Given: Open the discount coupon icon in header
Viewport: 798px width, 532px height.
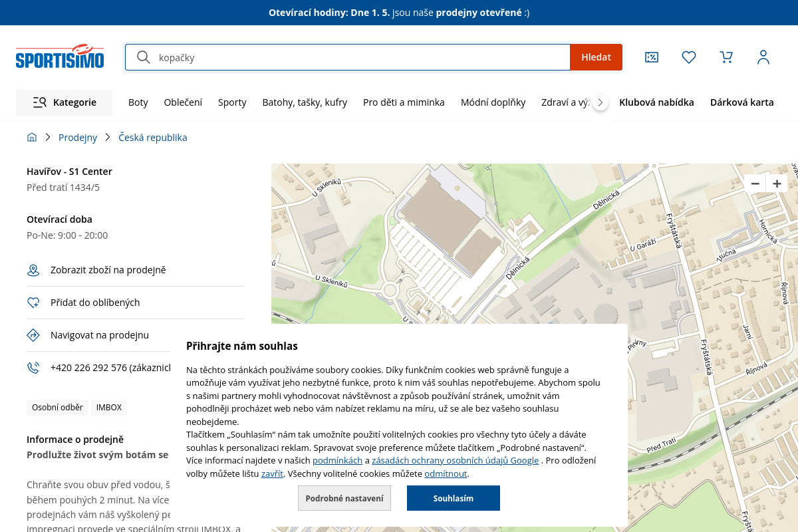Looking at the screenshot, I should [x=652, y=57].
